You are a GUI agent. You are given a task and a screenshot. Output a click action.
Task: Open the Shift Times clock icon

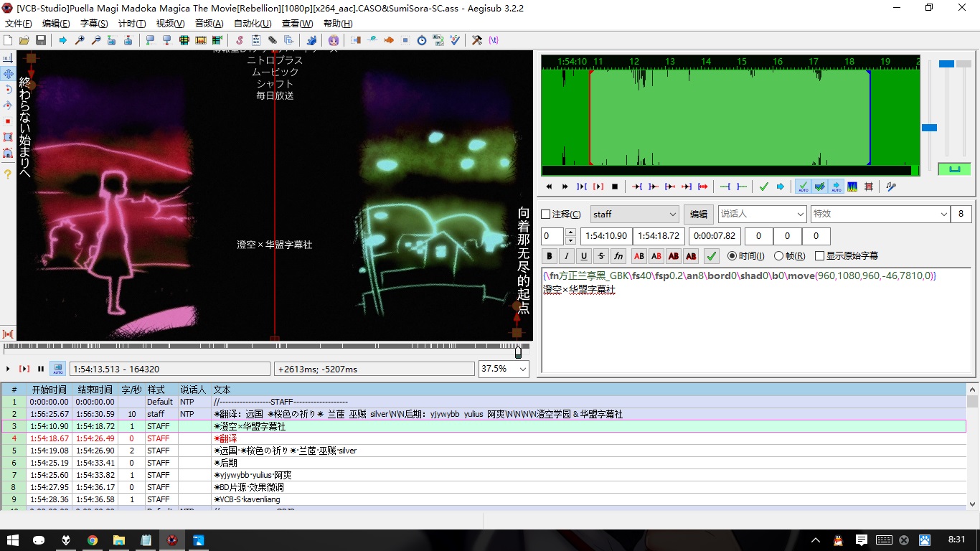[422, 40]
